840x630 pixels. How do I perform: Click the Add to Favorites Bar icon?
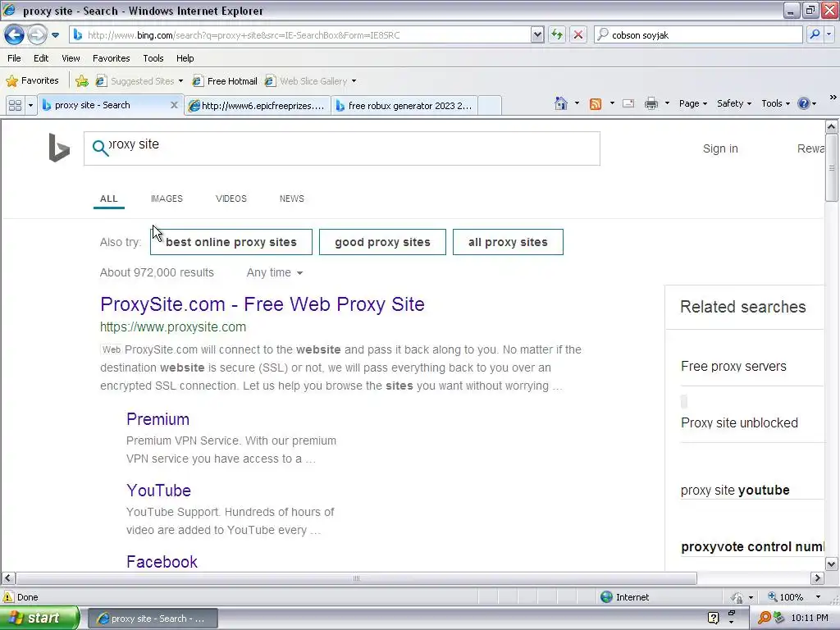point(82,81)
